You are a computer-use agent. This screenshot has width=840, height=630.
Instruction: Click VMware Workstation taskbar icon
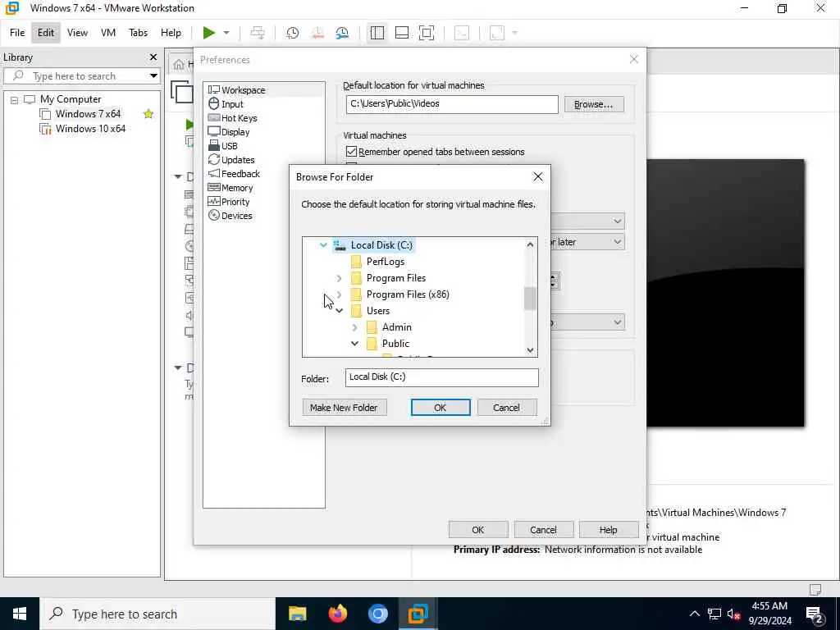point(418,614)
